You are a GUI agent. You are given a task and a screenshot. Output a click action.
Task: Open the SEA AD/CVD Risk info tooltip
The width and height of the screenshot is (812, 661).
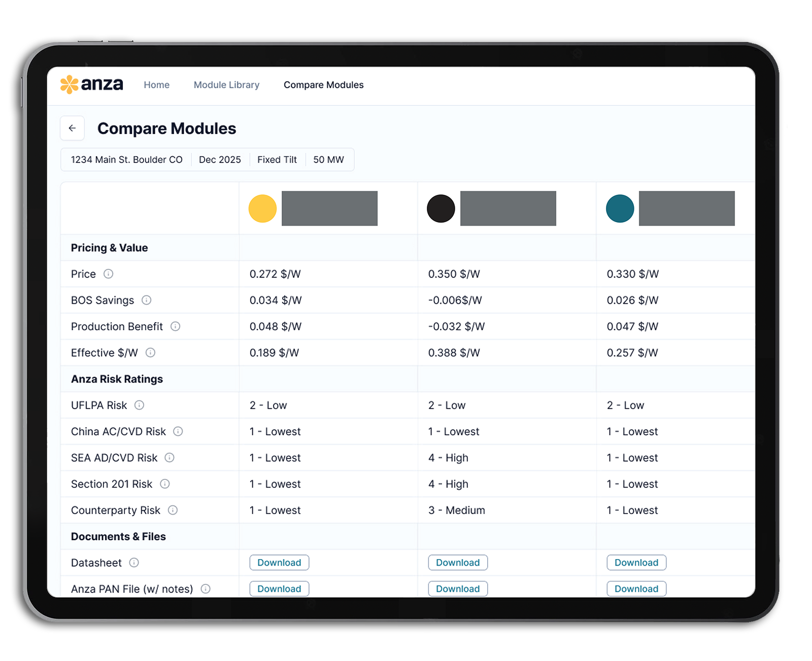(x=169, y=458)
